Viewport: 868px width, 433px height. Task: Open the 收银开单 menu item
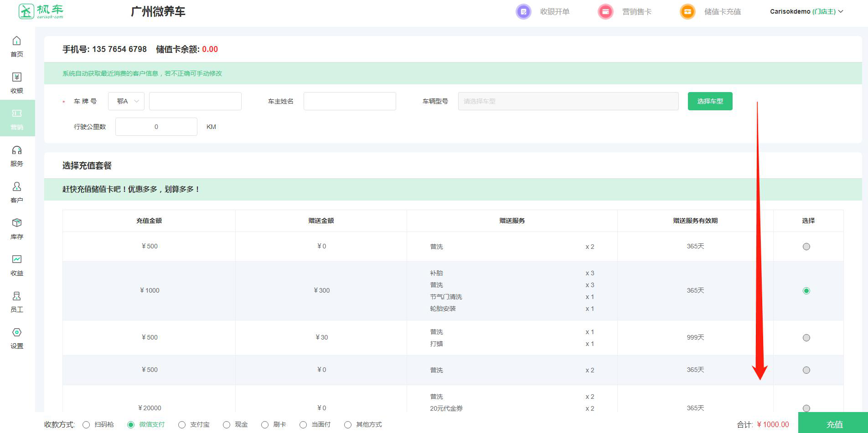tap(555, 12)
